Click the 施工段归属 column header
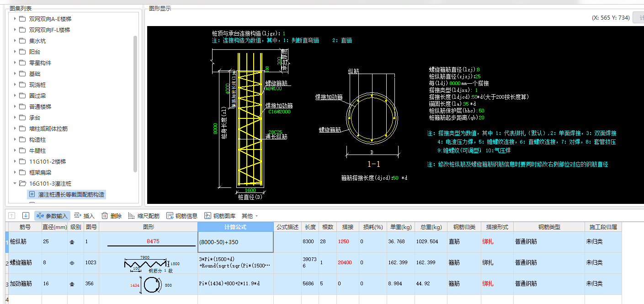 (x=603, y=227)
